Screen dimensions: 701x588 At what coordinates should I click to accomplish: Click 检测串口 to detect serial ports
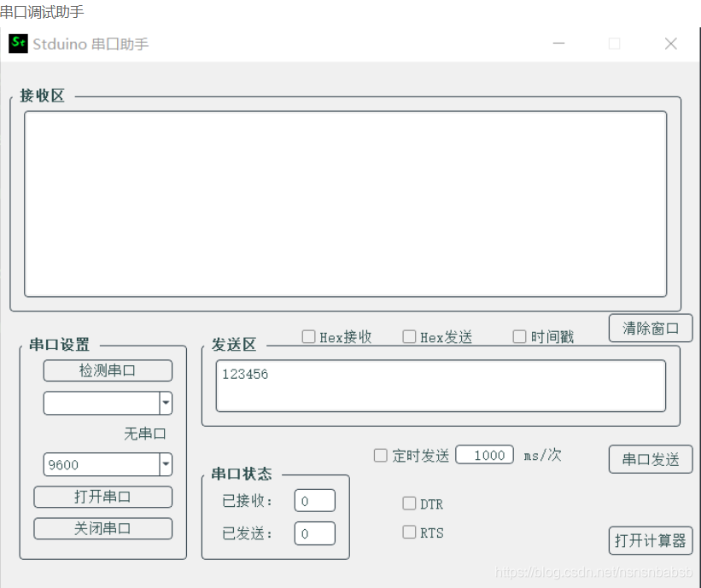click(x=107, y=370)
